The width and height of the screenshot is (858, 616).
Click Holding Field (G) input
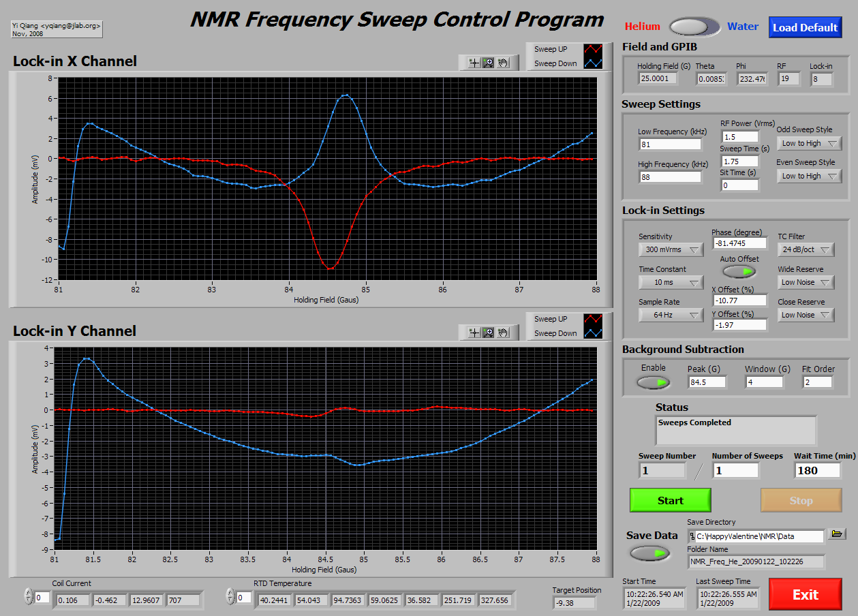[658, 78]
